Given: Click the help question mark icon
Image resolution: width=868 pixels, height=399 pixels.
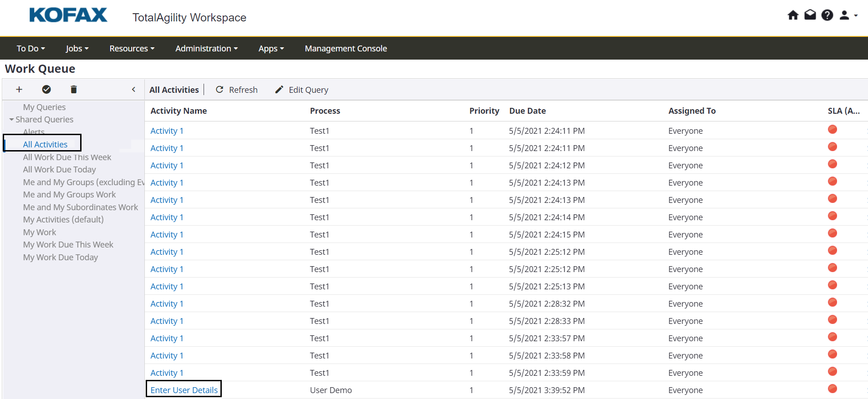Looking at the screenshot, I should pos(827,15).
